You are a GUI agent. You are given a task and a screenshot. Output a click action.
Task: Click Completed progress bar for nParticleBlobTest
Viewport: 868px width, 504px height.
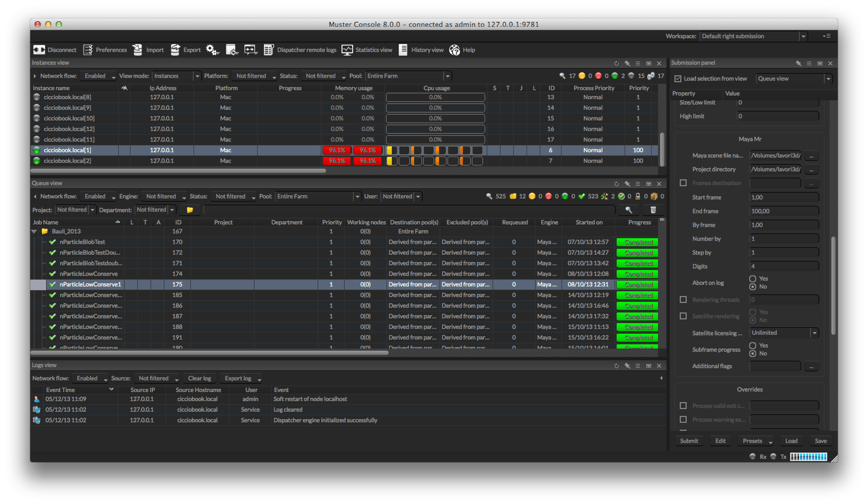(x=638, y=242)
